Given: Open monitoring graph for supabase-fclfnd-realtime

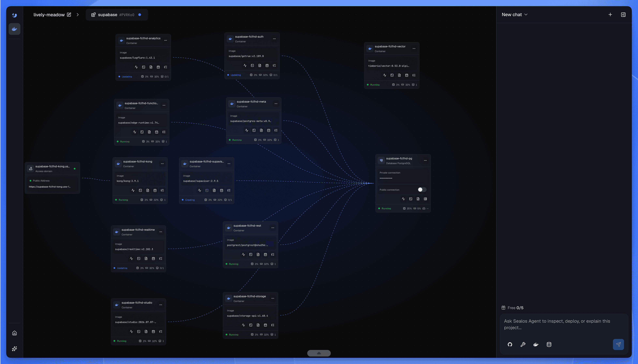Looking at the screenshot, I should point(131,259).
